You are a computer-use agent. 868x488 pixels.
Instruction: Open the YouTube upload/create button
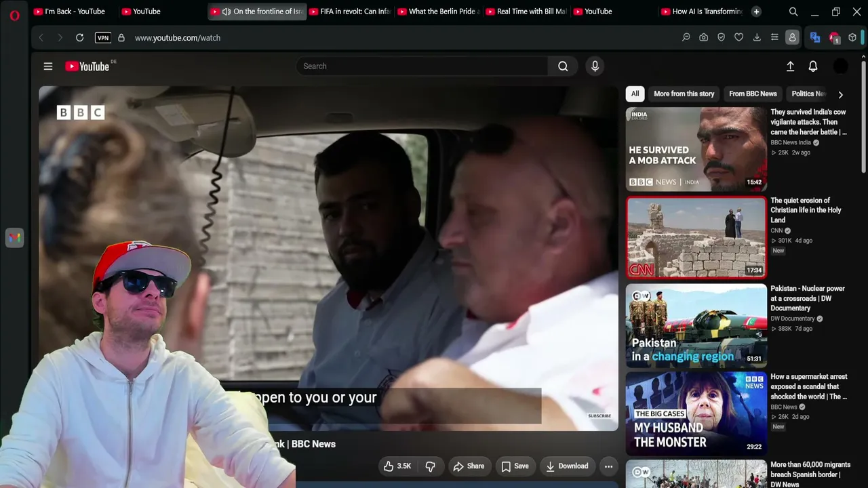pos(790,66)
